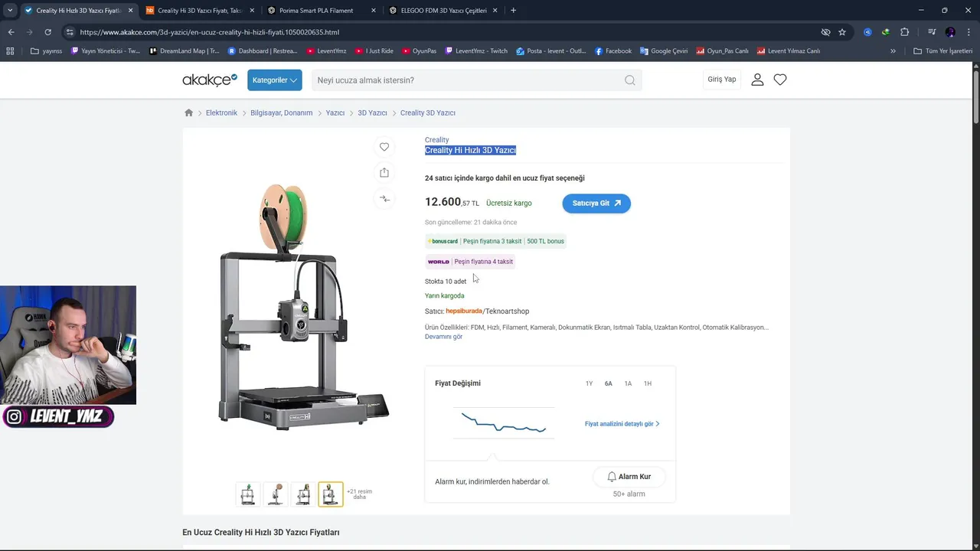Open the I Just Ride bookmark
This screenshot has width=980, height=551.
click(x=374, y=51)
